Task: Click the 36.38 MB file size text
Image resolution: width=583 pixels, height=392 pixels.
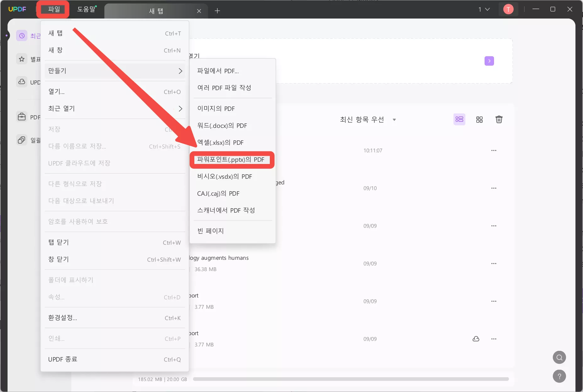Action: tap(206, 269)
